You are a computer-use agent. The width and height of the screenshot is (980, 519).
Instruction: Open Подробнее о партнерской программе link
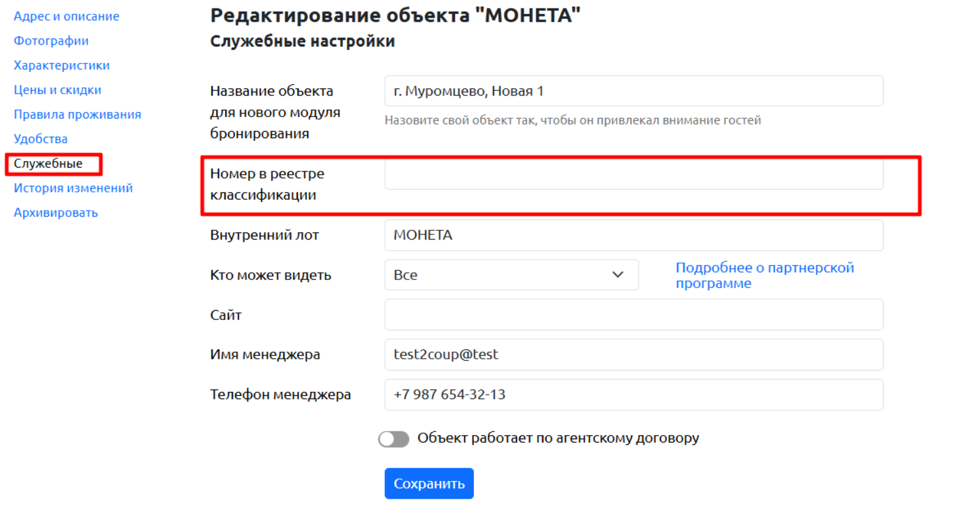[765, 276]
